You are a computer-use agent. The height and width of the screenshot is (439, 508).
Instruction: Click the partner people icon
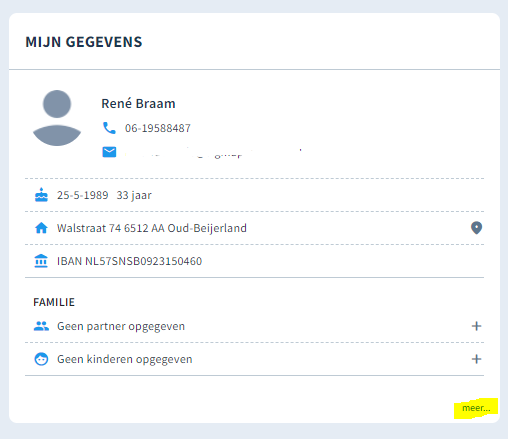pos(41,326)
